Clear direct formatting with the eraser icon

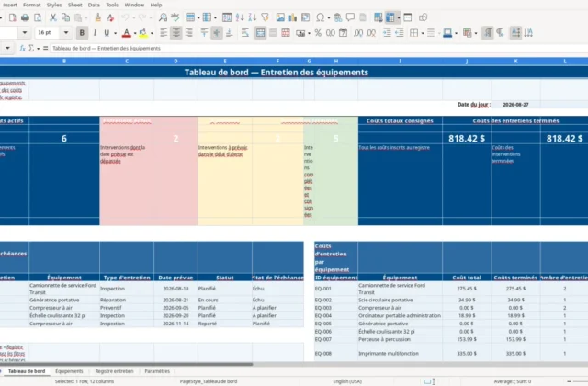pyautogui.click(x=110, y=17)
